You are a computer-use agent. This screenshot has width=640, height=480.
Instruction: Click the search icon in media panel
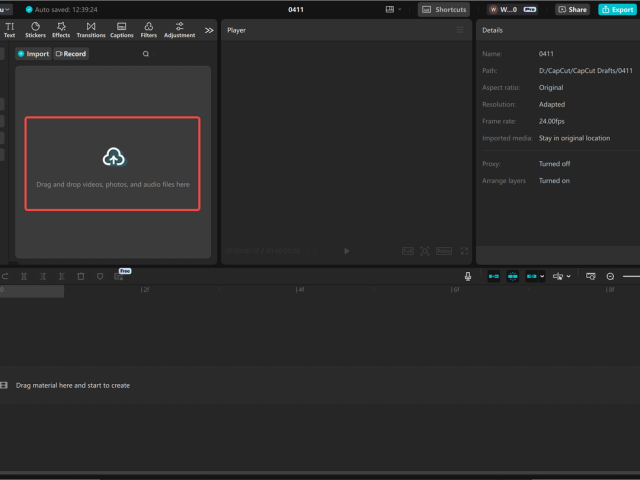(145, 54)
